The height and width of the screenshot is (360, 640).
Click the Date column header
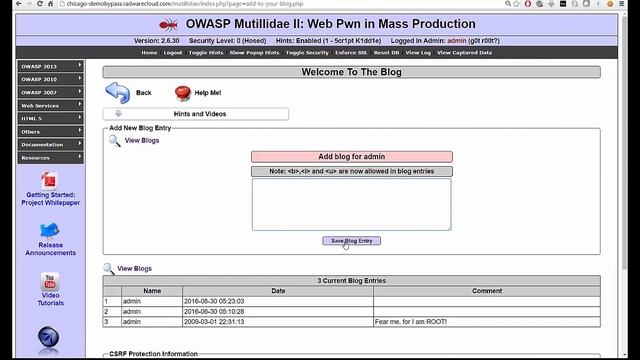[x=278, y=291]
